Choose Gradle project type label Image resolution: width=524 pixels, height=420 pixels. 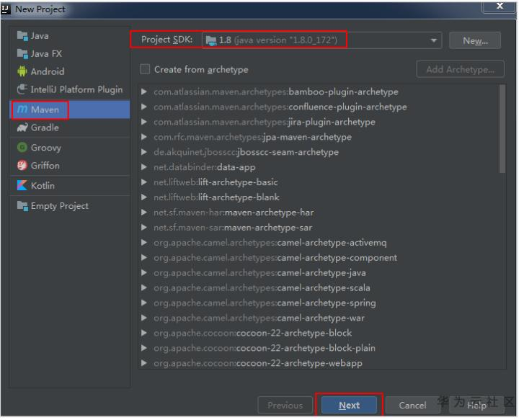[45, 128]
